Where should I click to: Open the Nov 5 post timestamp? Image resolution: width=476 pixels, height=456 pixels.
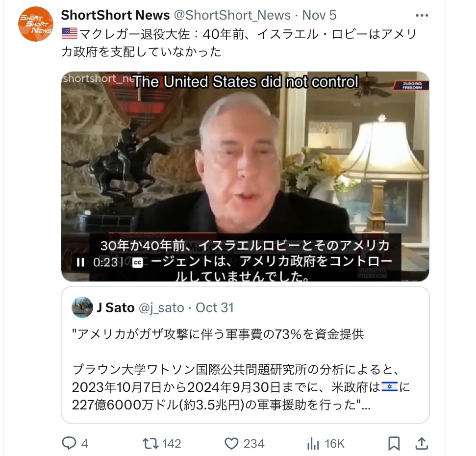click(x=319, y=15)
